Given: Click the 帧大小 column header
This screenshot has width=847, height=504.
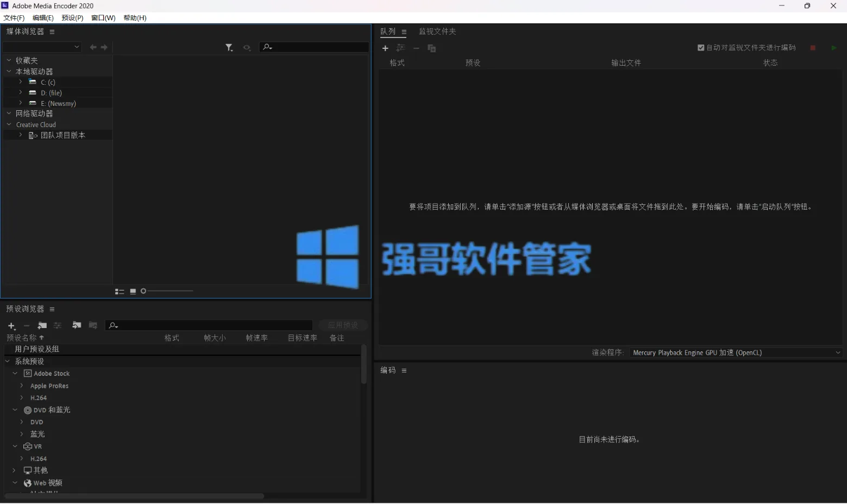Looking at the screenshot, I should coord(215,338).
